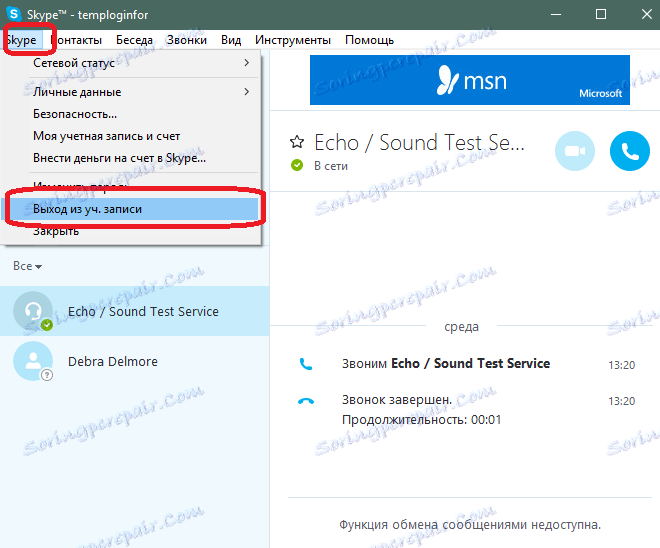Click the В сети status text
This screenshot has height=548, width=660.
pos(331,166)
